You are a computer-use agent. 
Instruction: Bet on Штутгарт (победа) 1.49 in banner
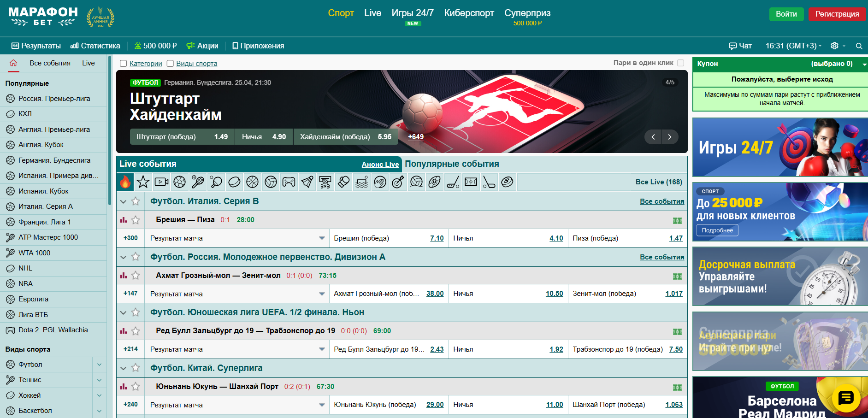coord(182,137)
